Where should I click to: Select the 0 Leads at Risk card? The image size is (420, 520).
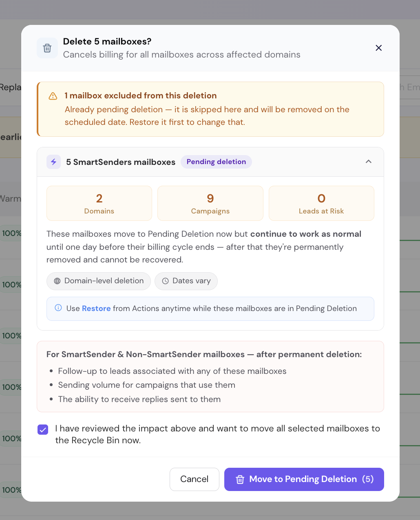(x=321, y=203)
